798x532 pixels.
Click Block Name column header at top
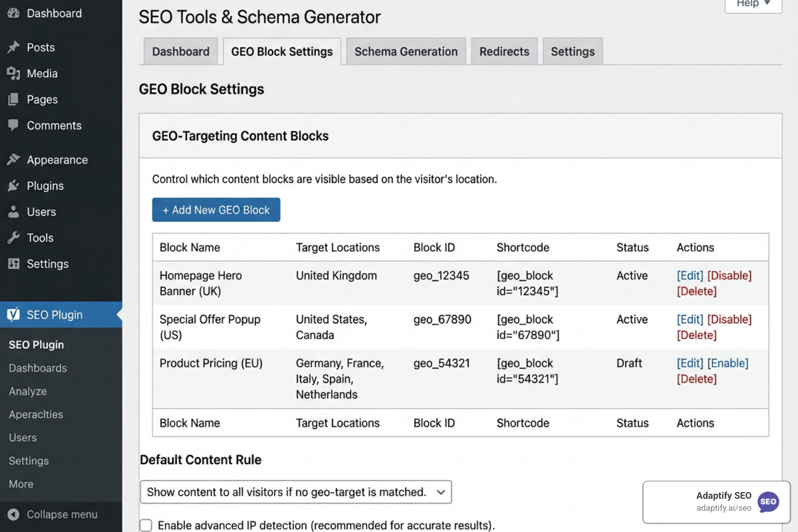190,247
